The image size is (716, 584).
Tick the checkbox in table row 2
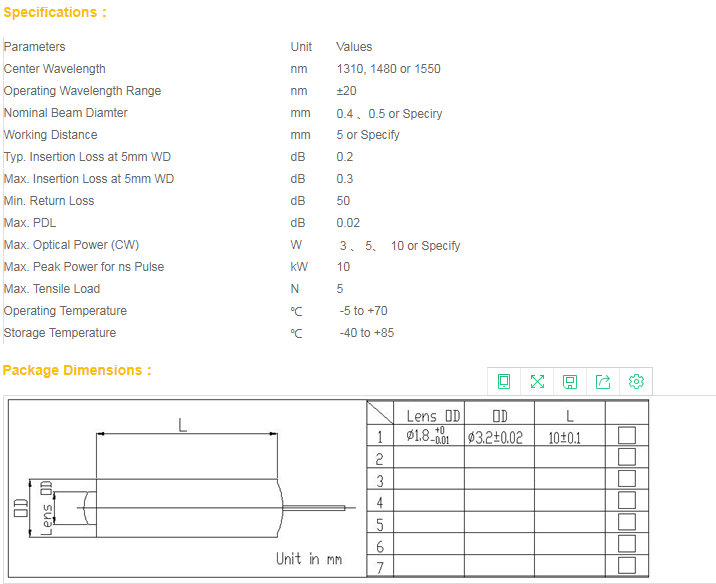click(627, 457)
